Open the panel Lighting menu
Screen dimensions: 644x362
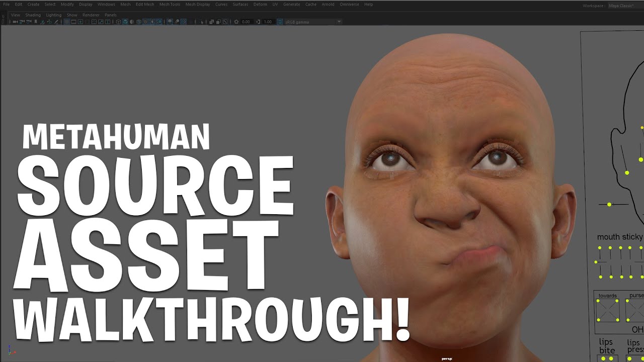coord(54,15)
